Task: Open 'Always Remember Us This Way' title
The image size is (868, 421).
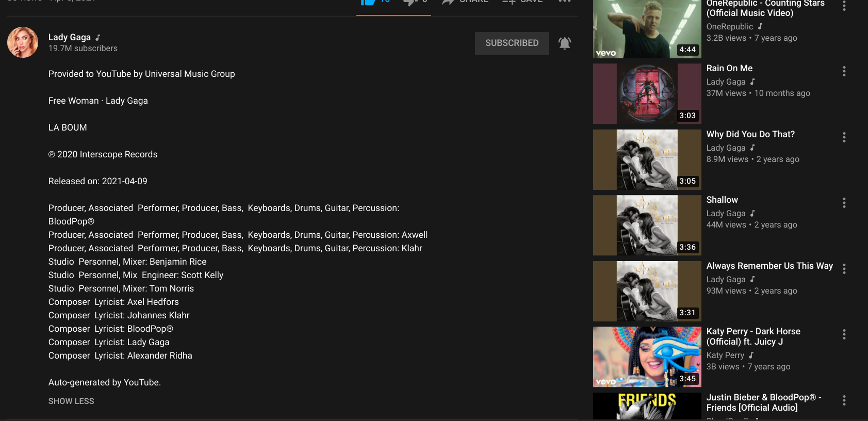Action: (769, 266)
